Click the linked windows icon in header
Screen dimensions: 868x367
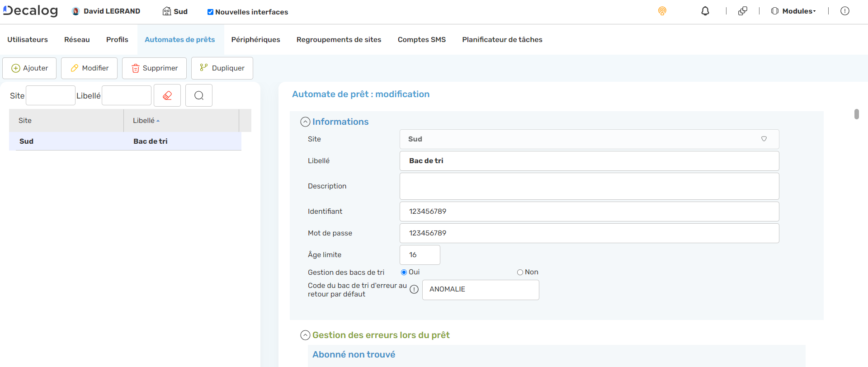742,11
